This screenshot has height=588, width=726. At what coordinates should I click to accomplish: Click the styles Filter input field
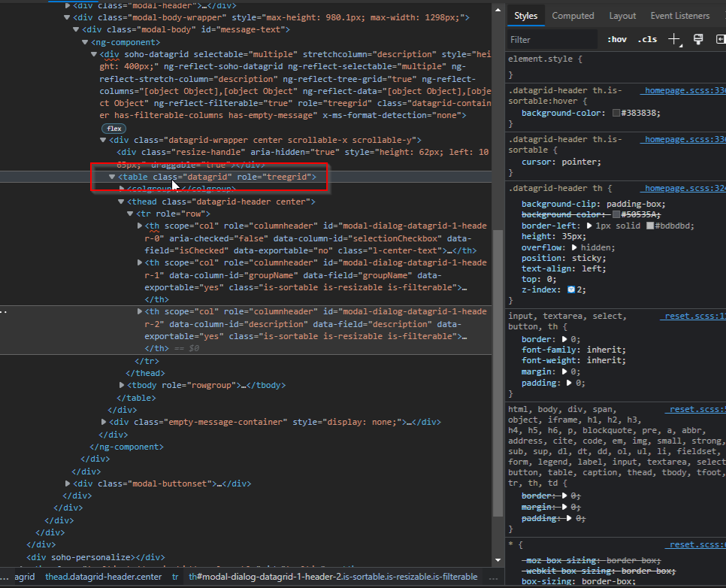coord(552,40)
